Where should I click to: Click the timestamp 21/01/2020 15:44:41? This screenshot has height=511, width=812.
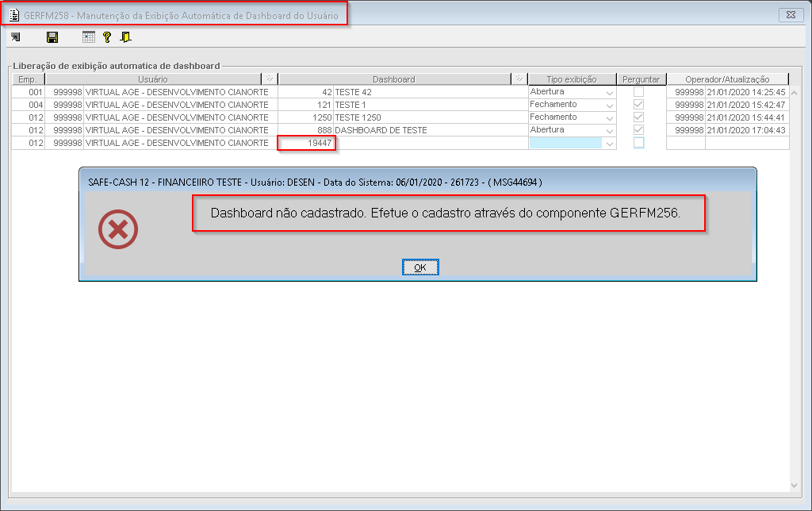[746, 117]
